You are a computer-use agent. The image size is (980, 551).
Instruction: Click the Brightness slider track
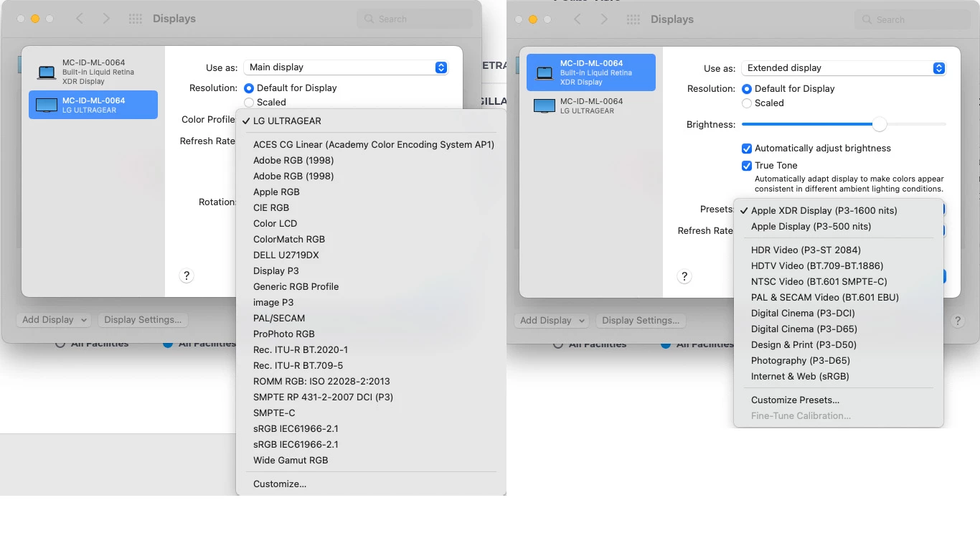844,125
